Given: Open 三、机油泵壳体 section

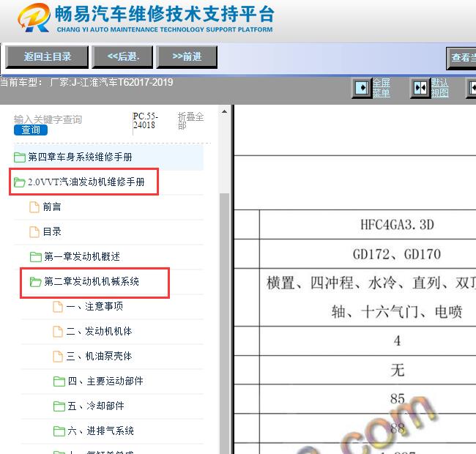Looking at the screenshot, I should click(x=99, y=357).
